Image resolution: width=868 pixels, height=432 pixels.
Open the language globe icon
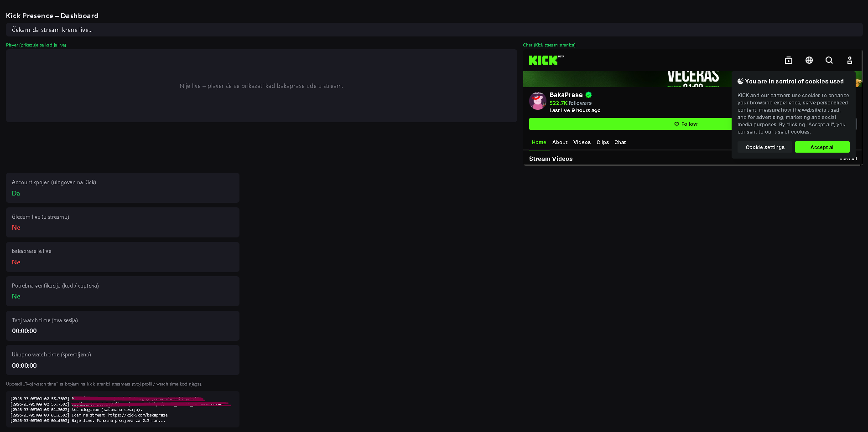coord(809,60)
